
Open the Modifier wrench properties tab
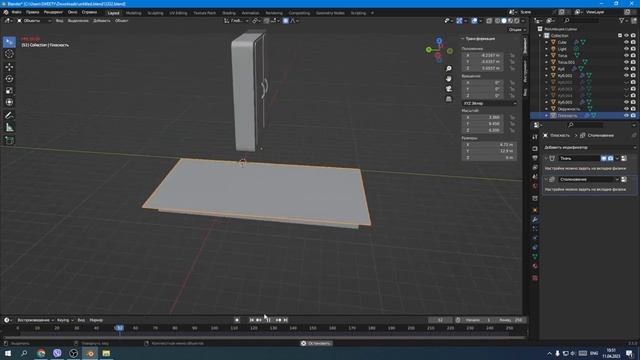[x=535, y=220]
